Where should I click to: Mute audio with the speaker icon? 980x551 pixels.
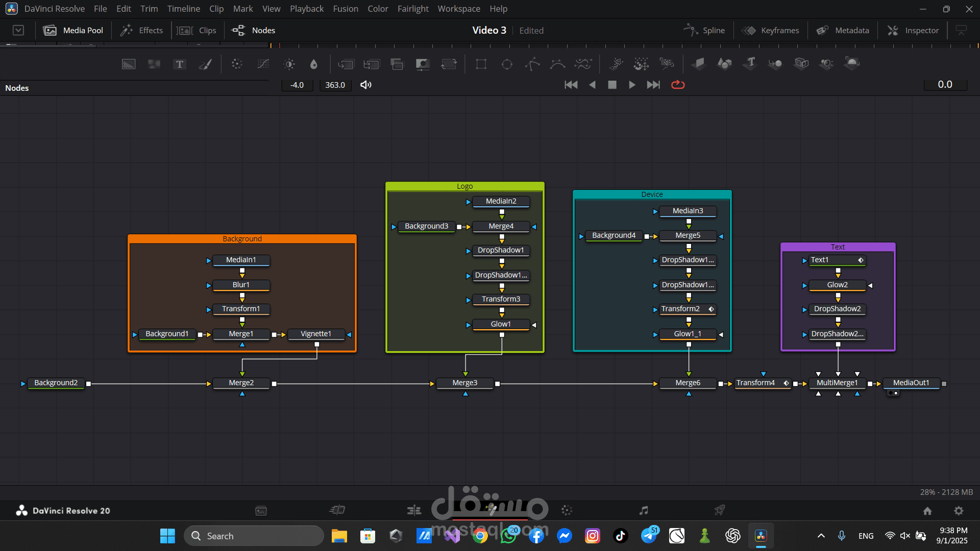coord(366,85)
